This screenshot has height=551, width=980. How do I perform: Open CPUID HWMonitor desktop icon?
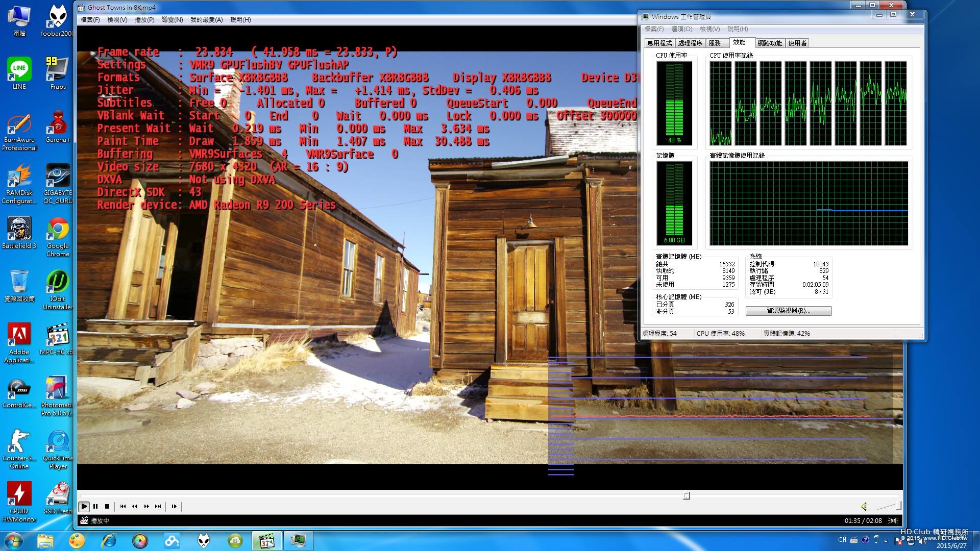[x=19, y=503]
